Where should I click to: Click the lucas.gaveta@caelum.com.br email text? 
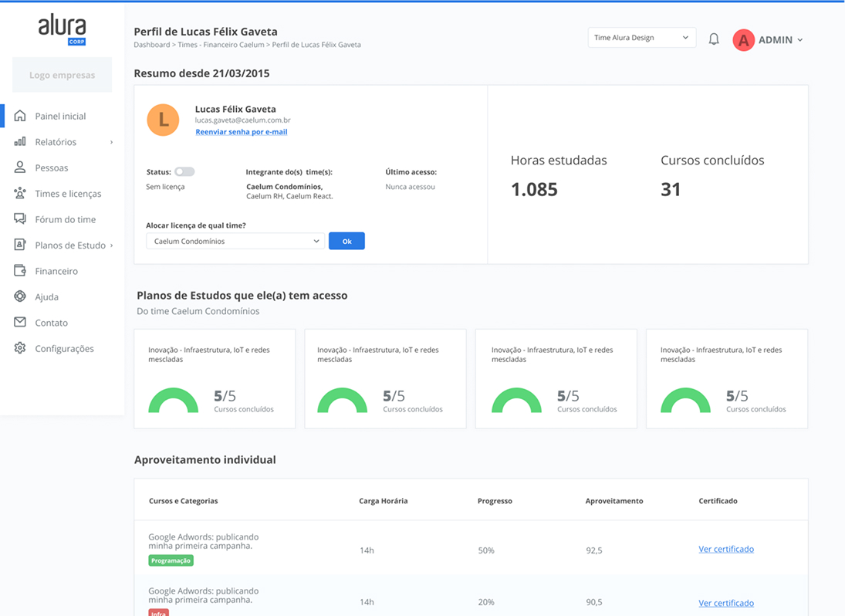tap(242, 120)
